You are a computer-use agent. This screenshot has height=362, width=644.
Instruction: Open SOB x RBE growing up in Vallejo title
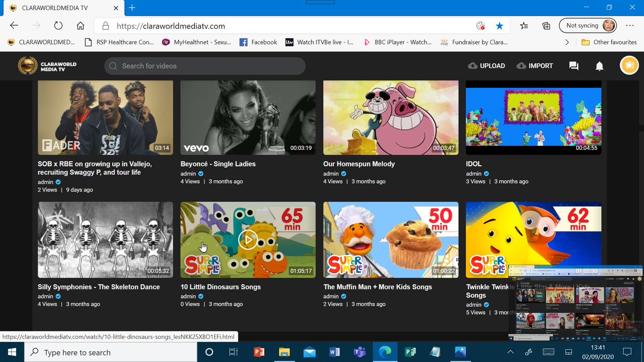click(x=94, y=168)
